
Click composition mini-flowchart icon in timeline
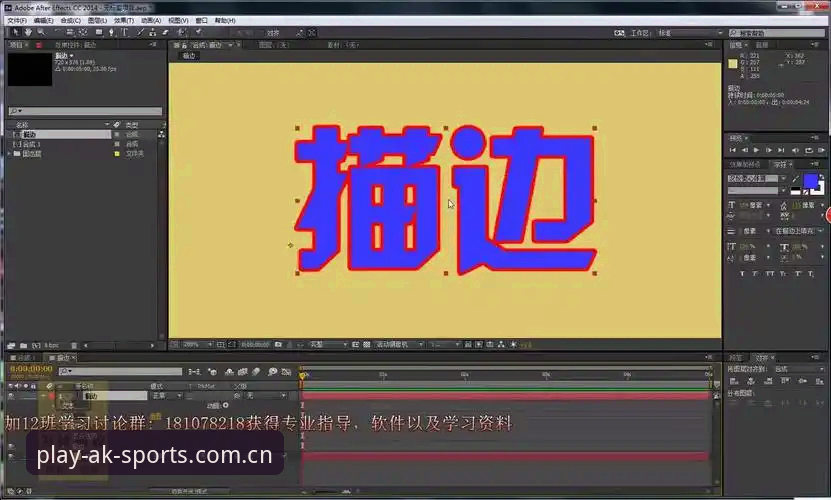point(194,372)
